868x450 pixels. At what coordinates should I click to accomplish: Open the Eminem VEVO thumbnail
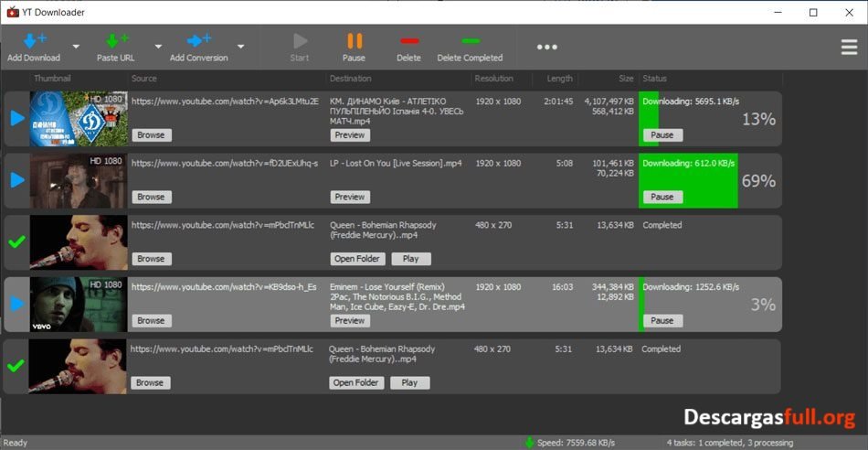[79, 305]
